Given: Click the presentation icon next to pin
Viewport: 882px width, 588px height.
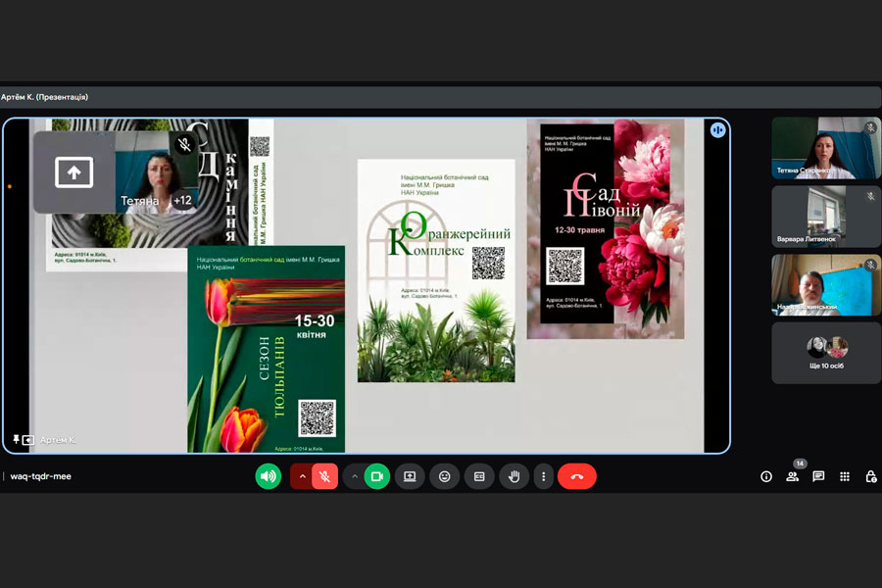Looking at the screenshot, I should (x=28, y=440).
